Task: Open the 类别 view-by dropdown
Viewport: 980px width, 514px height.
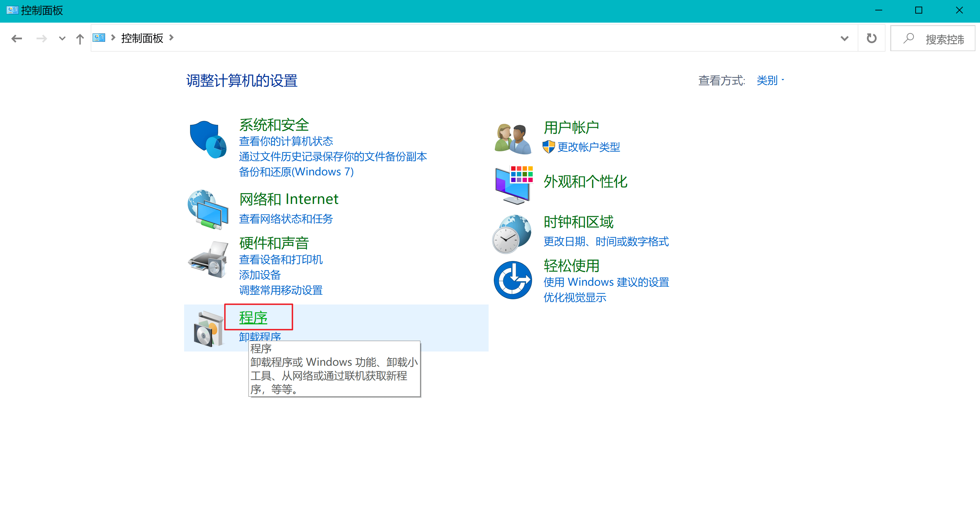Action: (x=770, y=80)
